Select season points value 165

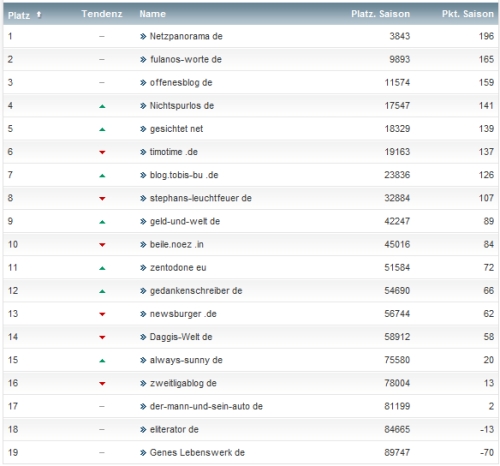(x=486, y=59)
